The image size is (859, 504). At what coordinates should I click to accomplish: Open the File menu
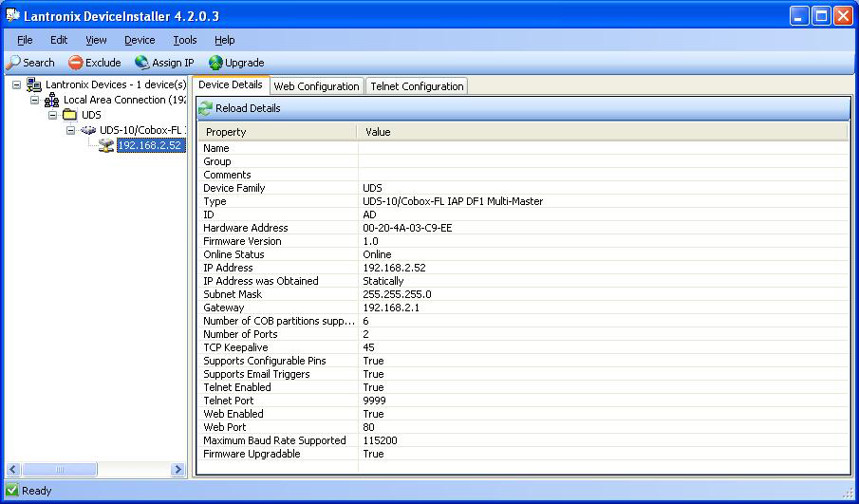[25, 40]
